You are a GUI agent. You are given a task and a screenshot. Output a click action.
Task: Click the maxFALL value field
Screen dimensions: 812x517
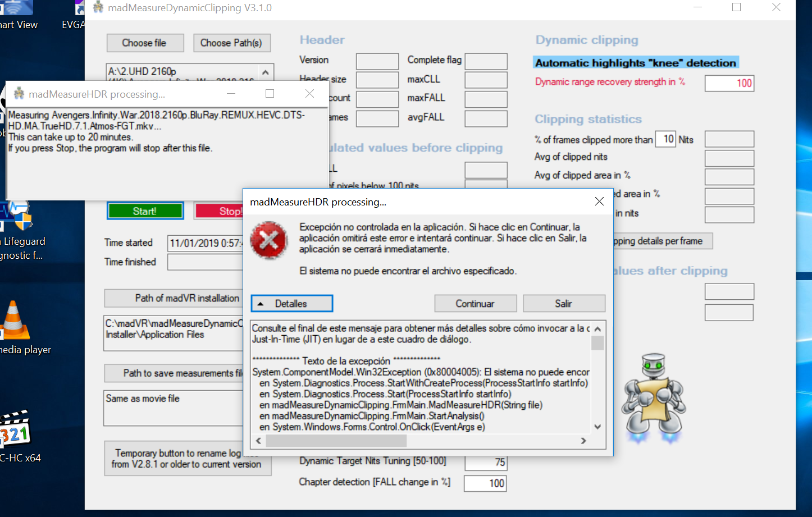tap(486, 99)
